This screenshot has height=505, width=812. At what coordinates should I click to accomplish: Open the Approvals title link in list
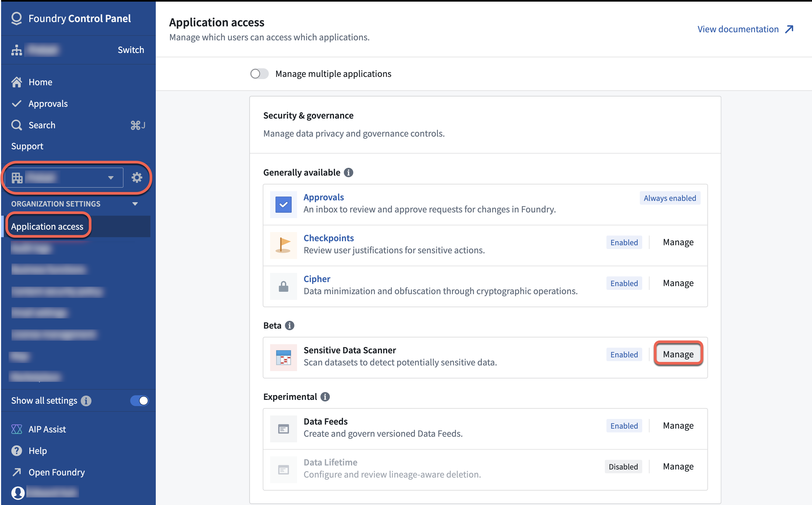click(x=323, y=197)
